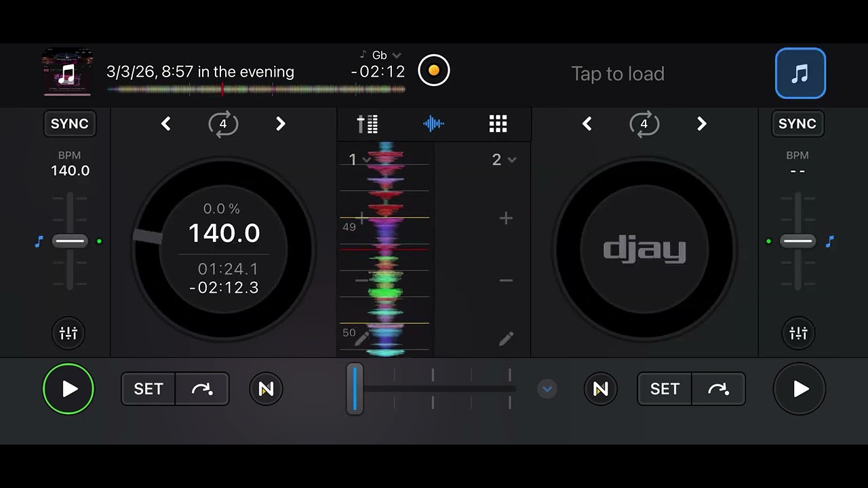Zoom out right waveform with minus
Screen dimensions: 868x488
[x=506, y=280]
